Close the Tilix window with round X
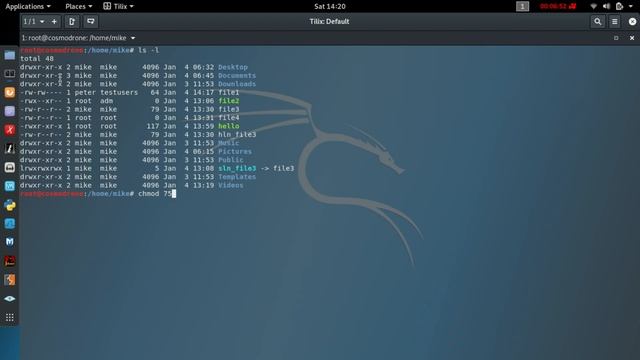This screenshot has height=360, width=640. click(632, 22)
